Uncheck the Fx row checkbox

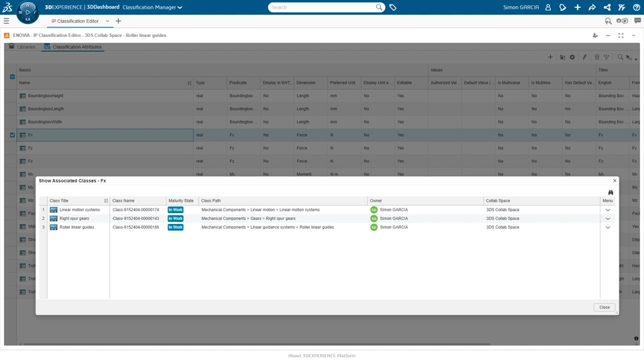tap(12, 135)
